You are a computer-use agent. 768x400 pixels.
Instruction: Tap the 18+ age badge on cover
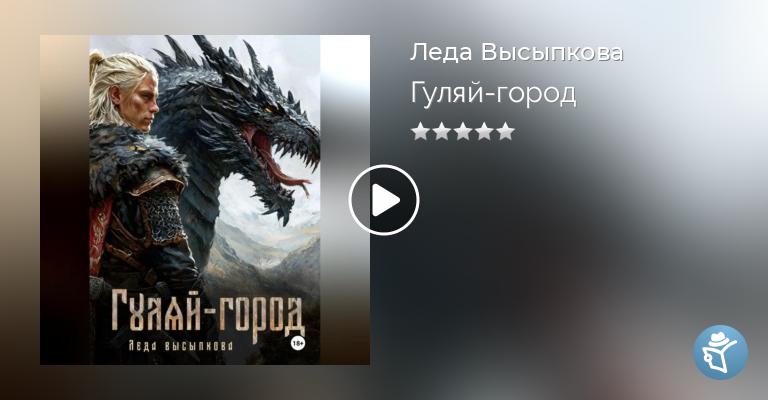point(298,344)
